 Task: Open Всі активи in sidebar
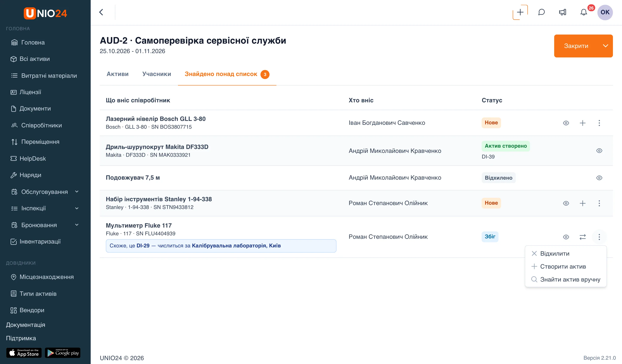30,59
